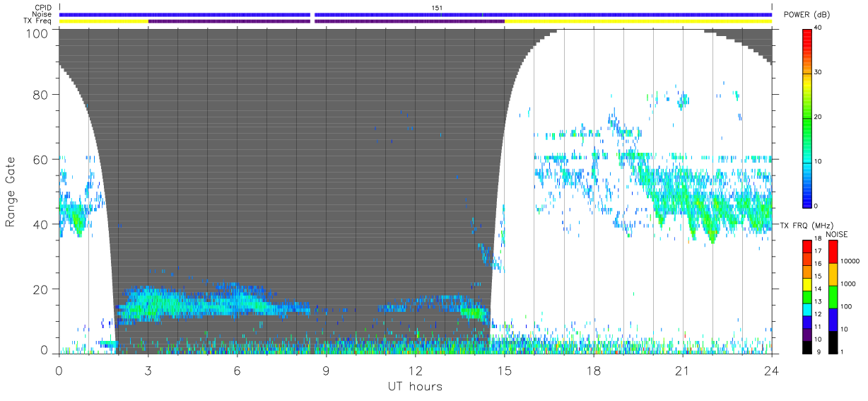Click x-axis tick label "12"
Viewport: 868px width, 401px height.
(415, 370)
